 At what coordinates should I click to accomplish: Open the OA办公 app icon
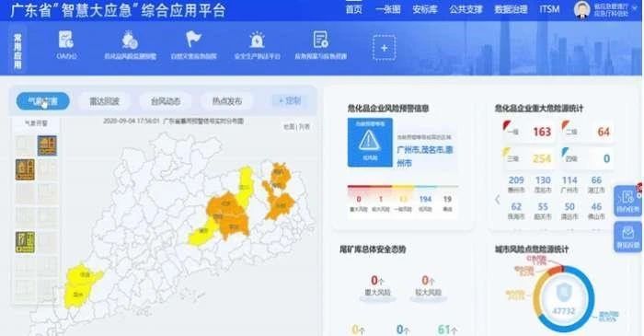66,40
